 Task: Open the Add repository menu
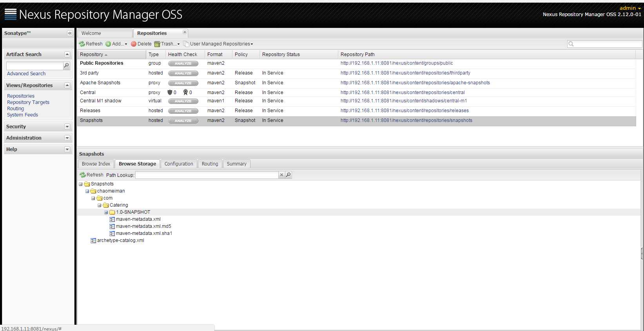coord(116,44)
